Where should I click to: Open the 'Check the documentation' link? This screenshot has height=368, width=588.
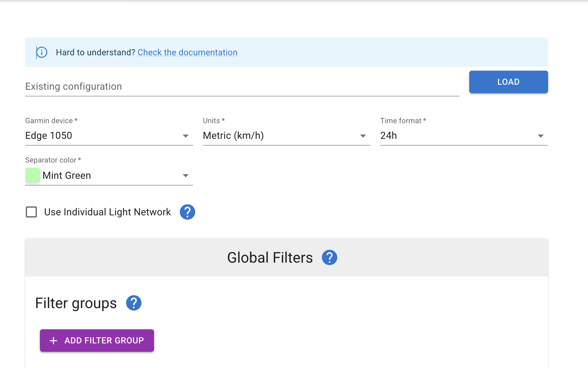pyautogui.click(x=187, y=53)
